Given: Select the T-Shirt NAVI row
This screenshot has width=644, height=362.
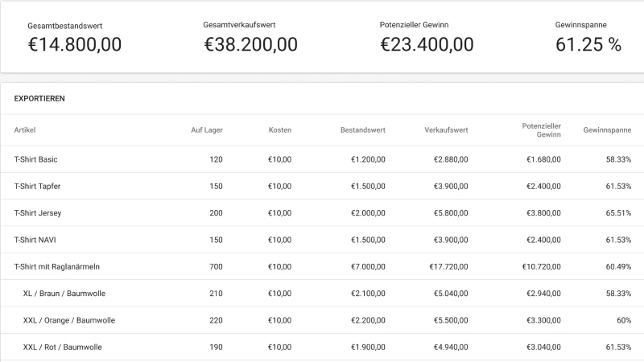Looking at the screenshot, I should [x=35, y=240].
